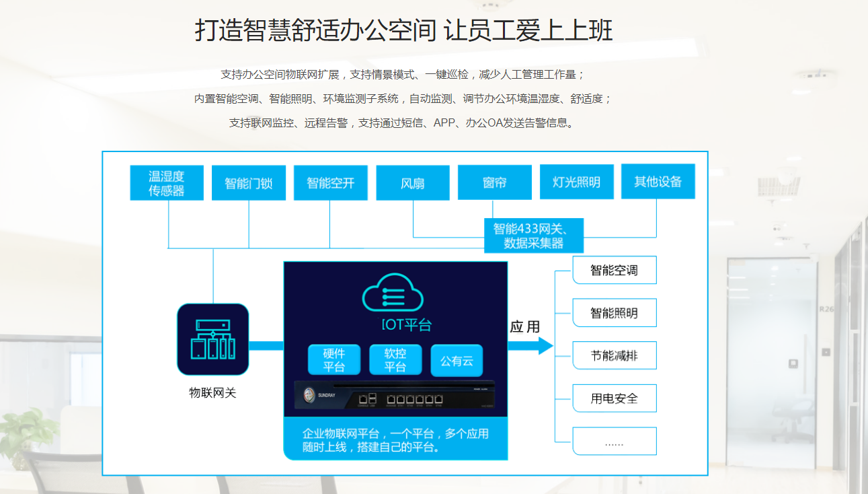Open the 智能照明 application item

pyautogui.click(x=614, y=313)
